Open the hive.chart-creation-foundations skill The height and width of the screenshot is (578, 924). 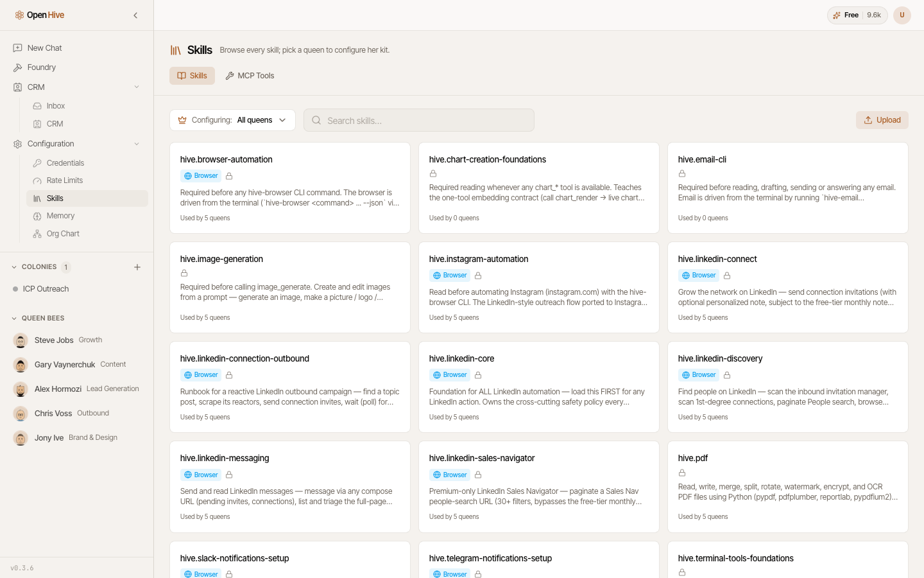coord(539,188)
